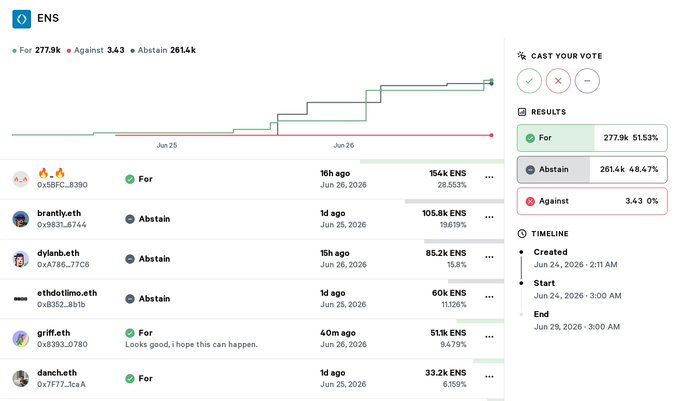This screenshot has width=680, height=401.
Task: Click the 154k ENS vote weight
Action: 448,173
